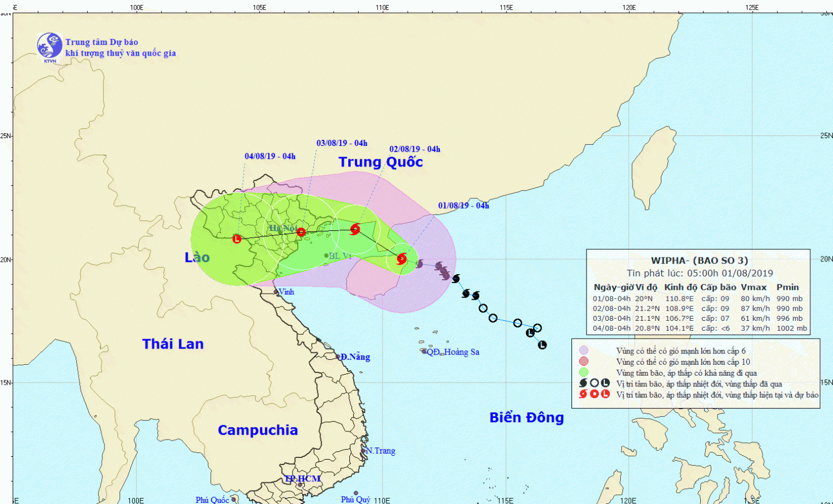
Task: Click the KTTV forecasting center logo
Action: (49, 47)
